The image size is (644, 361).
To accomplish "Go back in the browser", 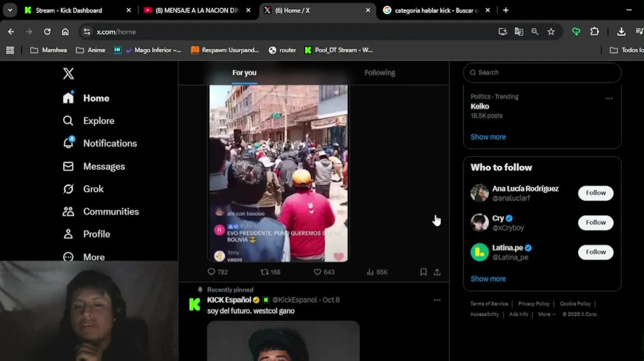I will [x=11, y=32].
